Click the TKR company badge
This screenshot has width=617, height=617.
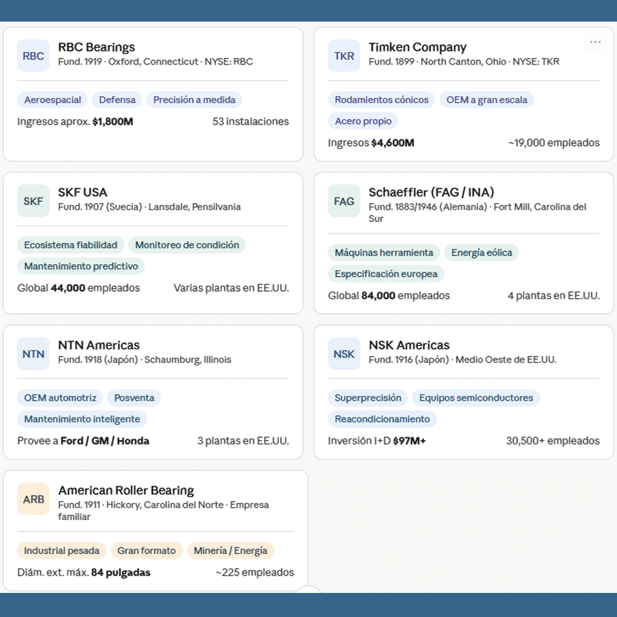(x=344, y=56)
